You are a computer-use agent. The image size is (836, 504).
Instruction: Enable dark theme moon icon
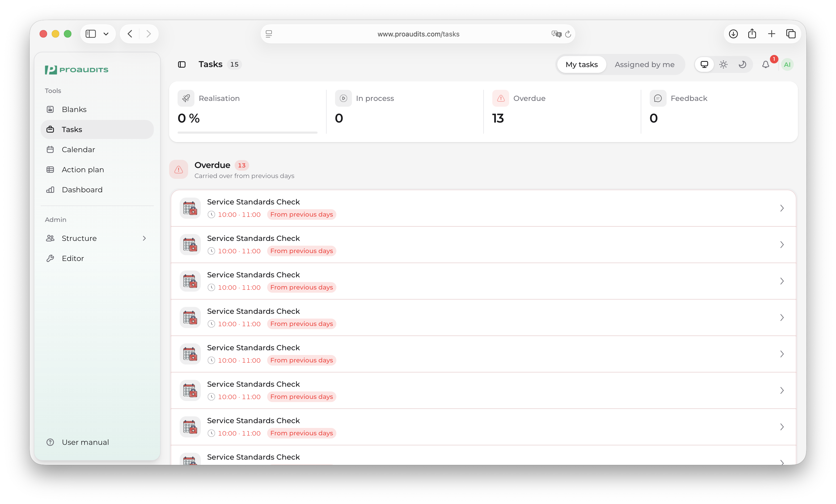pos(742,64)
